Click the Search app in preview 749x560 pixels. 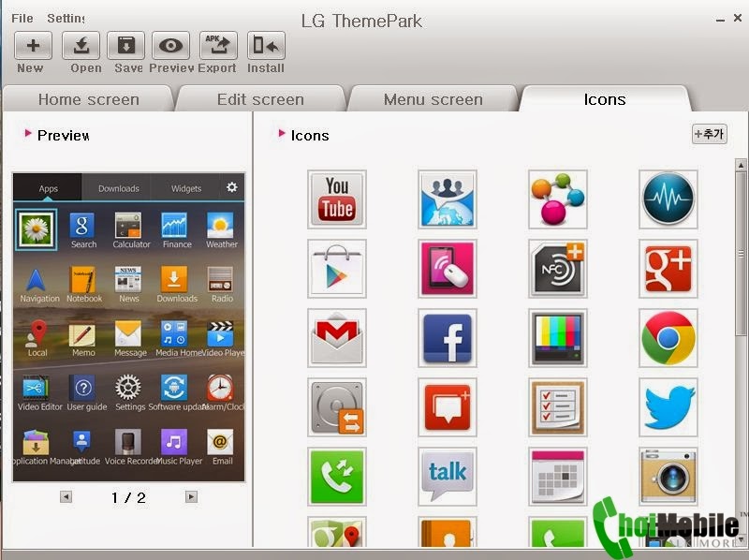[x=82, y=230]
